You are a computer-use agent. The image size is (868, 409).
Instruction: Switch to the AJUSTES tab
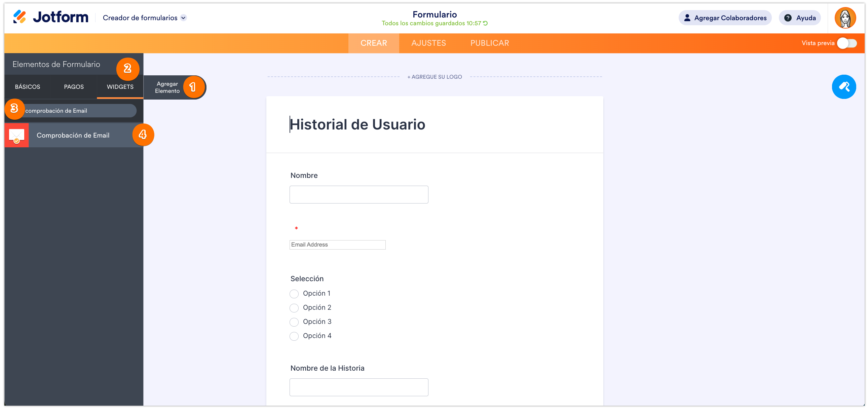click(428, 43)
